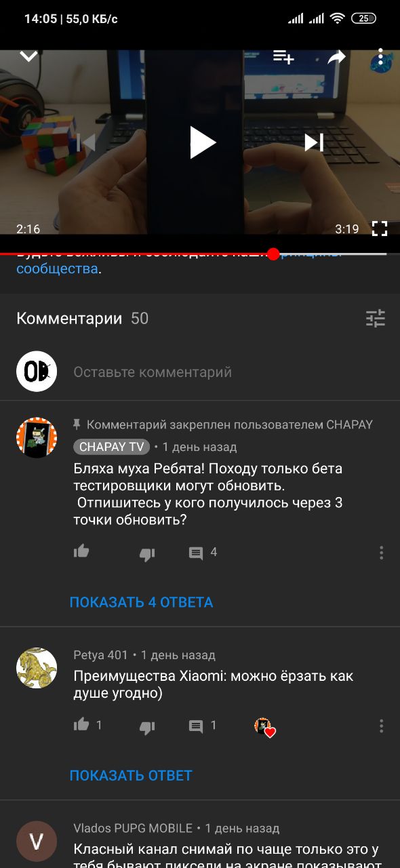Open video overflow menu (three dots)
Screen dimensions: 400x868
click(381, 57)
